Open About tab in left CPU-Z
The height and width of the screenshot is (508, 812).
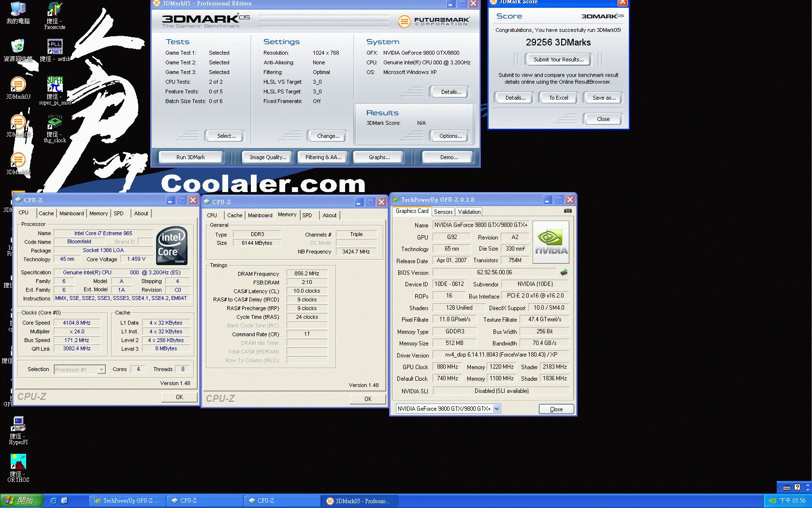[141, 213]
